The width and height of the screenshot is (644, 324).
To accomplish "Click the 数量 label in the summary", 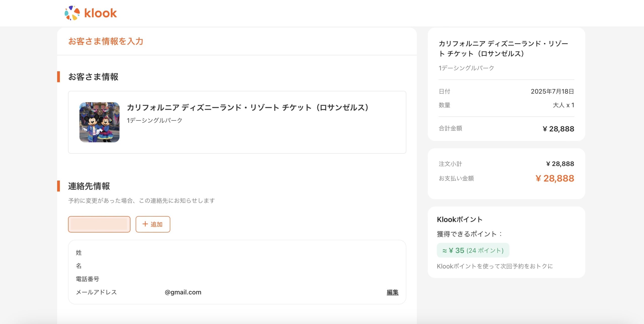I will (445, 105).
